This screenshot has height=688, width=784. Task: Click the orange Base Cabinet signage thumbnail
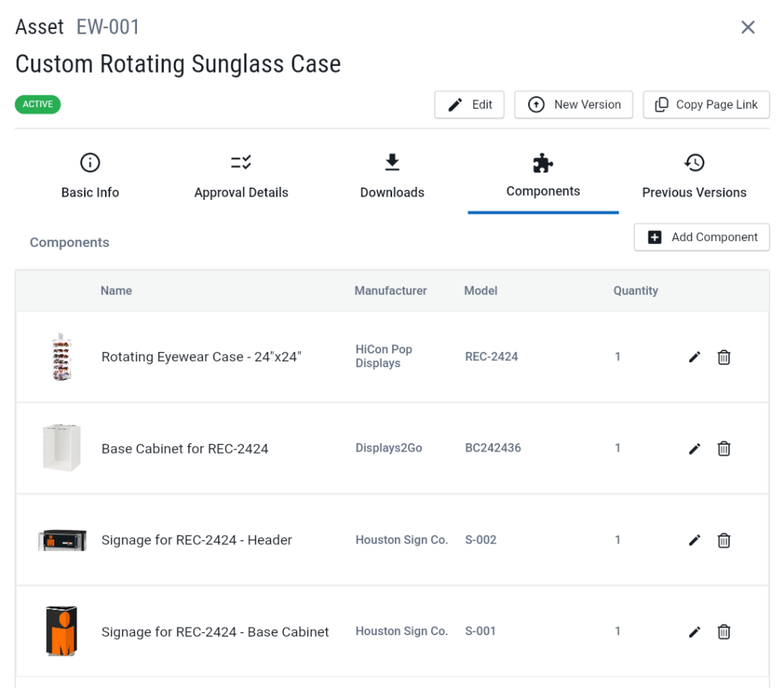tap(61, 631)
